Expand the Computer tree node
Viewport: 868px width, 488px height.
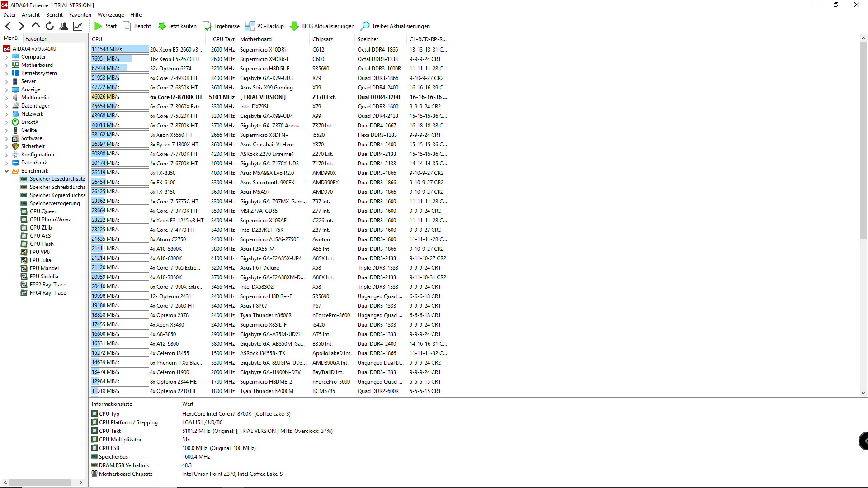[6, 57]
